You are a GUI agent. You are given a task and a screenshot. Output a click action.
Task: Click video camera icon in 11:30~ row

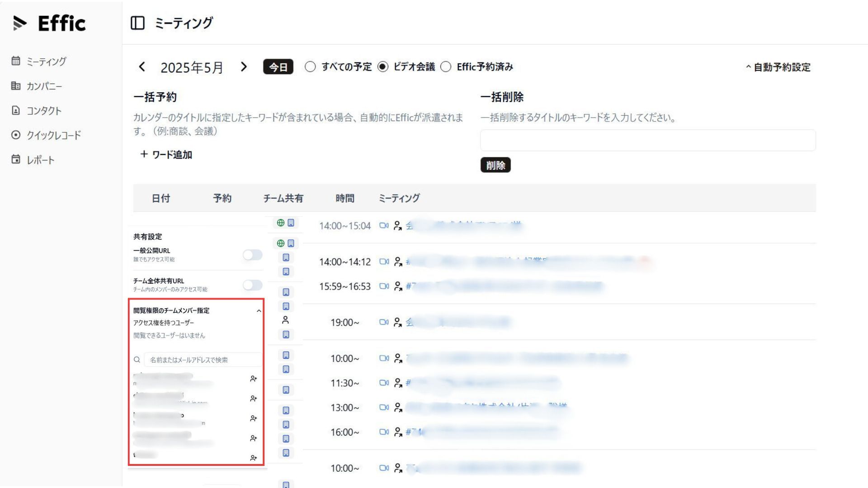point(384,383)
